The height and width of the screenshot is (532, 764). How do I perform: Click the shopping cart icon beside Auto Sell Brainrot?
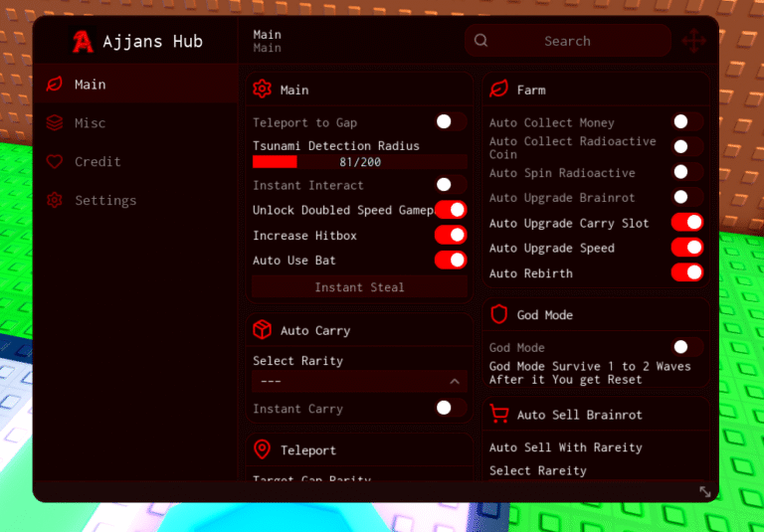click(499, 414)
